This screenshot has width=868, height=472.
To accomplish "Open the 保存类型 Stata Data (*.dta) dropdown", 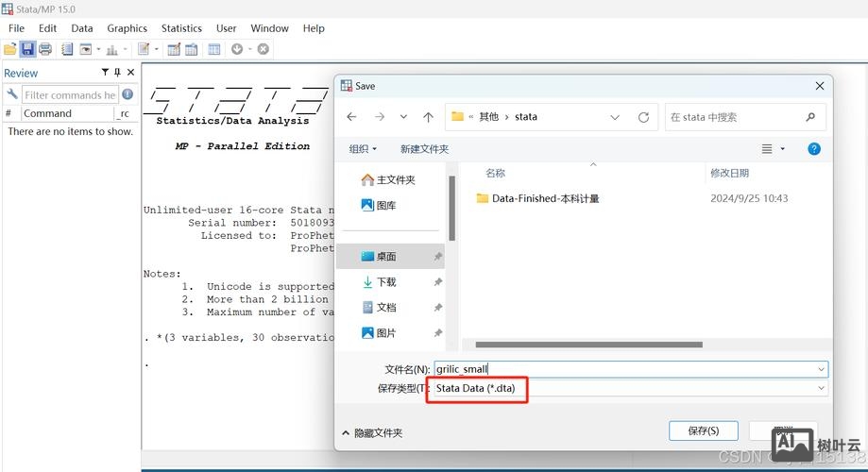I will [631, 388].
